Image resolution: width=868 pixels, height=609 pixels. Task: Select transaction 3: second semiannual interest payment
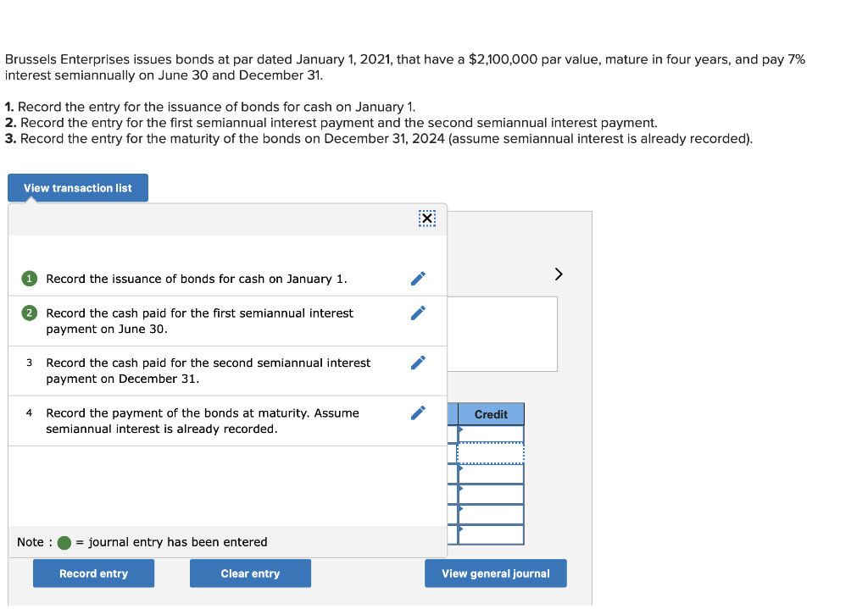tap(227, 371)
